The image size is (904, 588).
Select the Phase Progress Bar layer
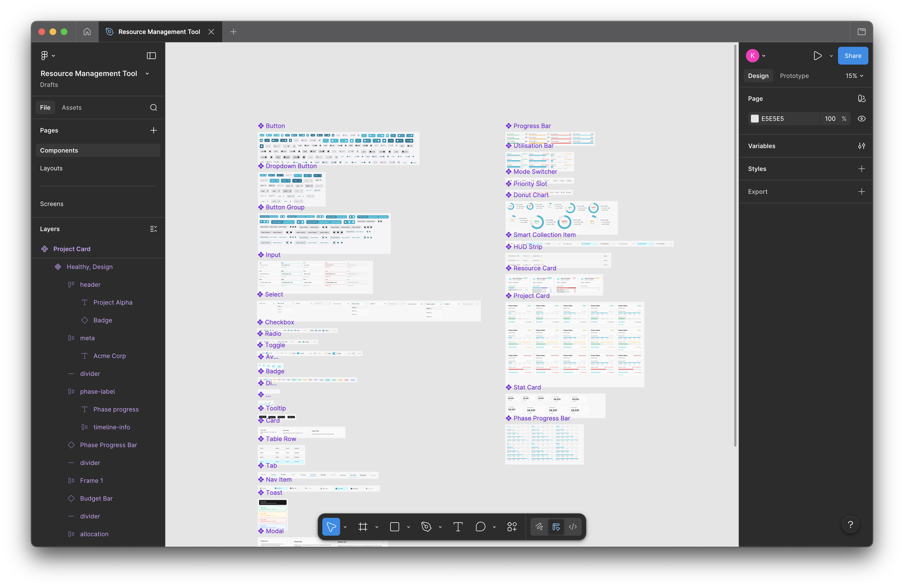(x=108, y=445)
